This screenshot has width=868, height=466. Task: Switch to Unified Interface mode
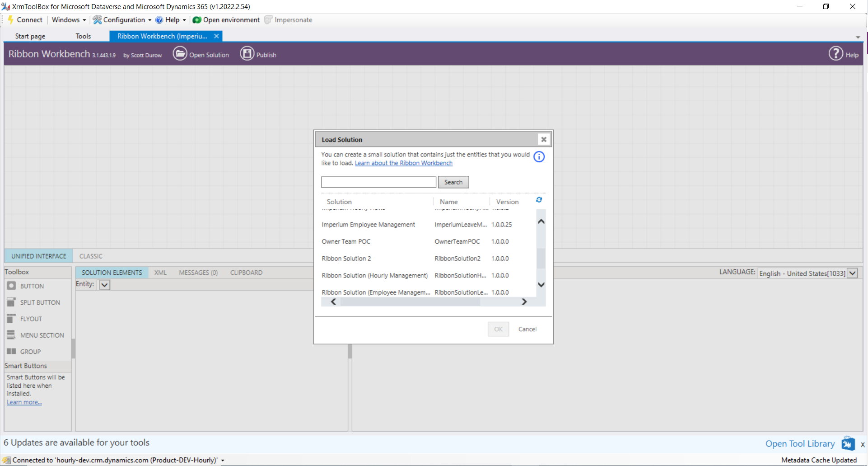coord(38,256)
